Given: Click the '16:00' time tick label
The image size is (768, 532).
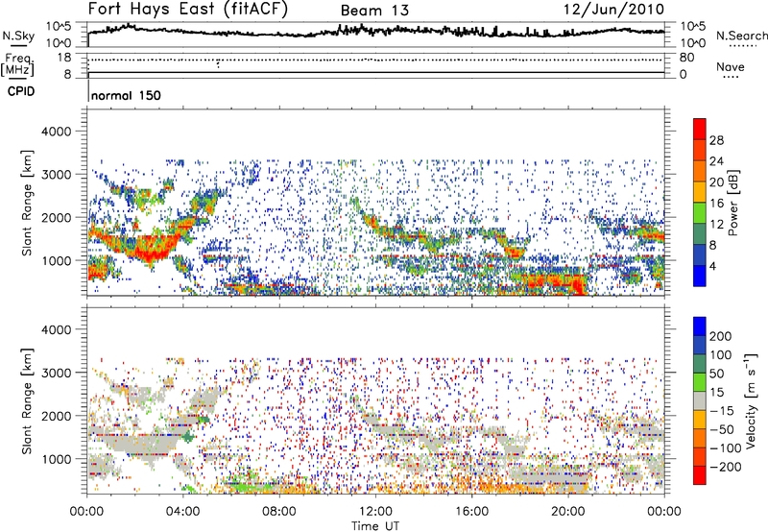Looking at the screenshot, I should point(471,512).
